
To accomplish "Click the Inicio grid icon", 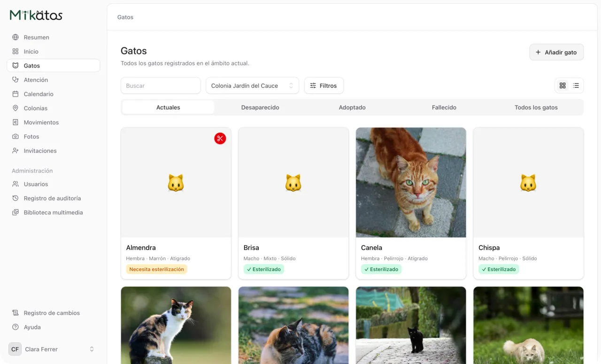I will pos(15,52).
